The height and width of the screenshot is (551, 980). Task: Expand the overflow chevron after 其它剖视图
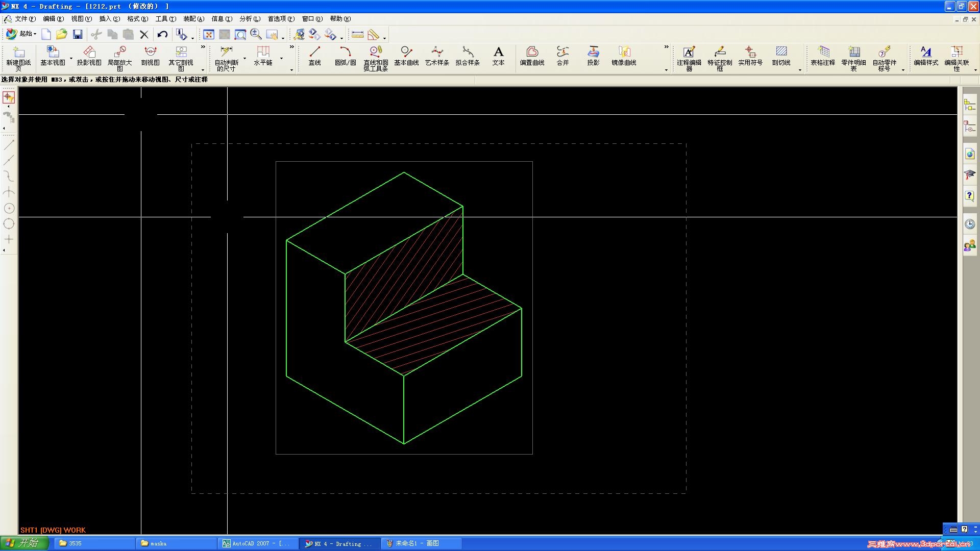pos(203,47)
